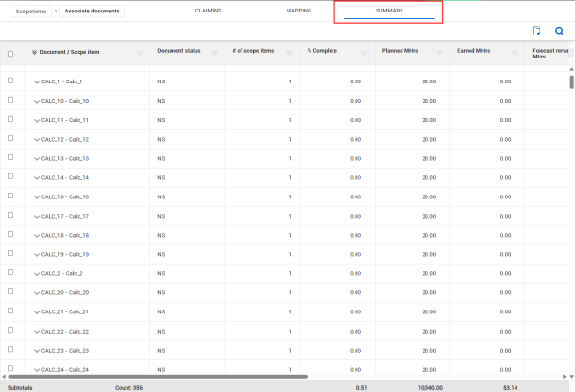This screenshot has height=392, width=575.
Task: Click the 'Count: 356' subtotal text
Action: coord(128,387)
